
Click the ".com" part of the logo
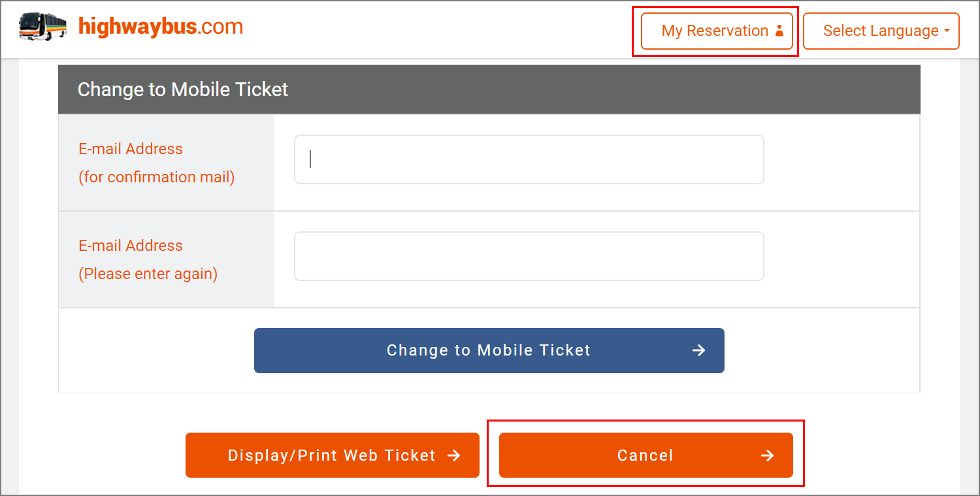[221, 27]
